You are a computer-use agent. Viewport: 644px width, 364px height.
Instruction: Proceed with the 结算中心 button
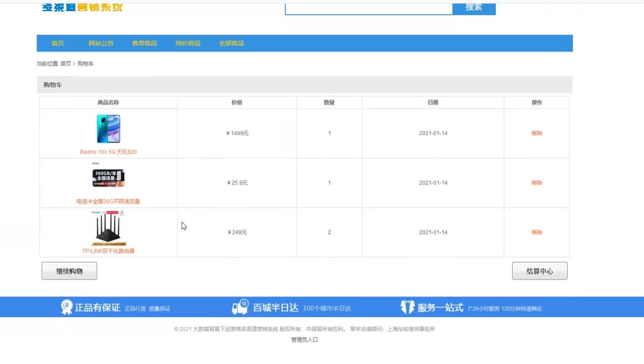(x=539, y=271)
